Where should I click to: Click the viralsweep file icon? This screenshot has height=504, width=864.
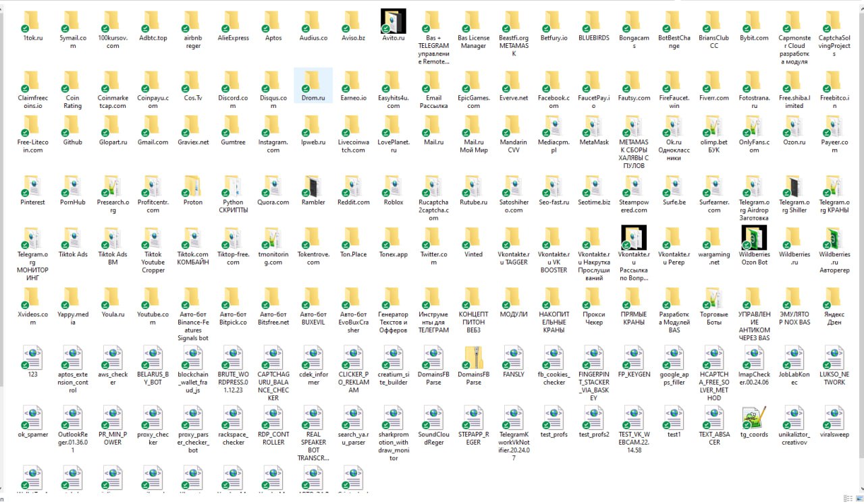(834, 418)
